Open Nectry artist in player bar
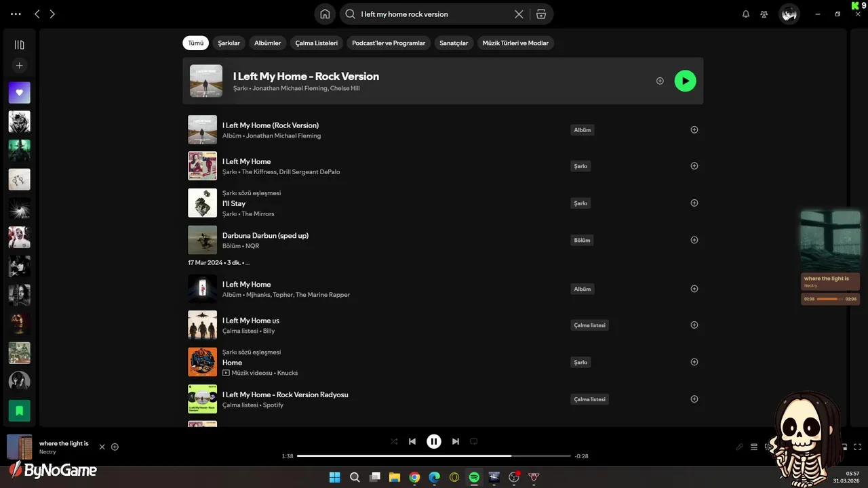The width and height of the screenshot is (868, 488). 47,452
